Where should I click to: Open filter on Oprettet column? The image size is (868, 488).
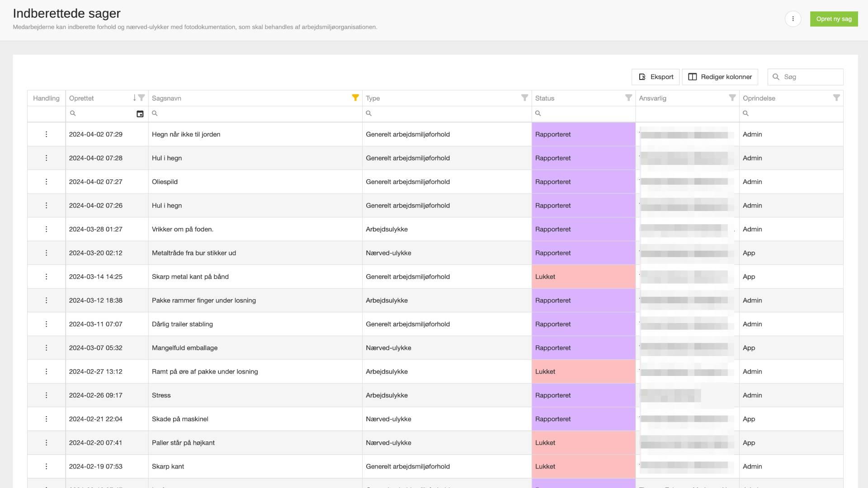142,98
